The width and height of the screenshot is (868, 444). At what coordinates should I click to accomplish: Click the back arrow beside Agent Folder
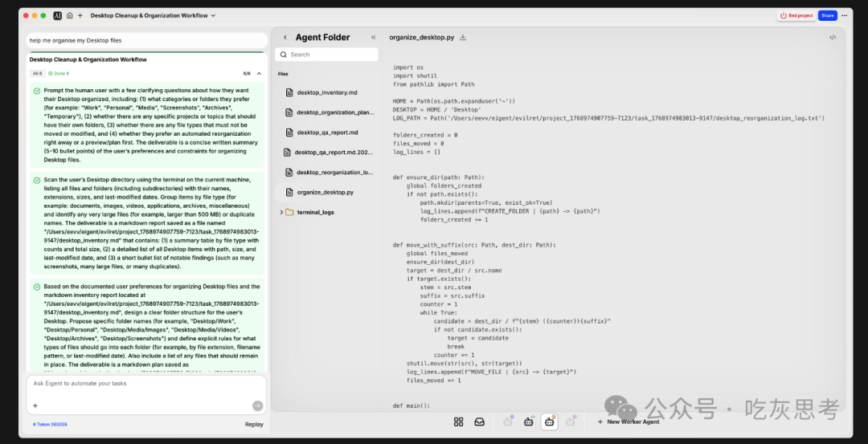[285, 38]
